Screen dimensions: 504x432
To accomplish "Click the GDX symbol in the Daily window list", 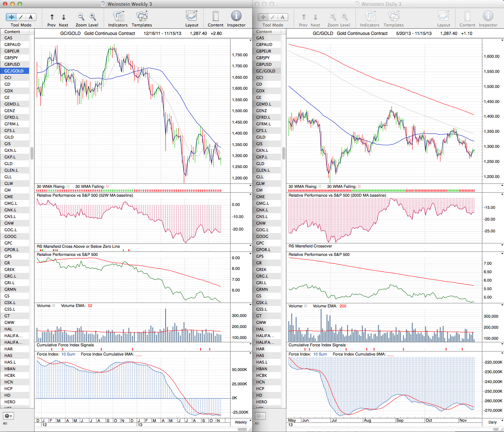I will click(260, 91).
